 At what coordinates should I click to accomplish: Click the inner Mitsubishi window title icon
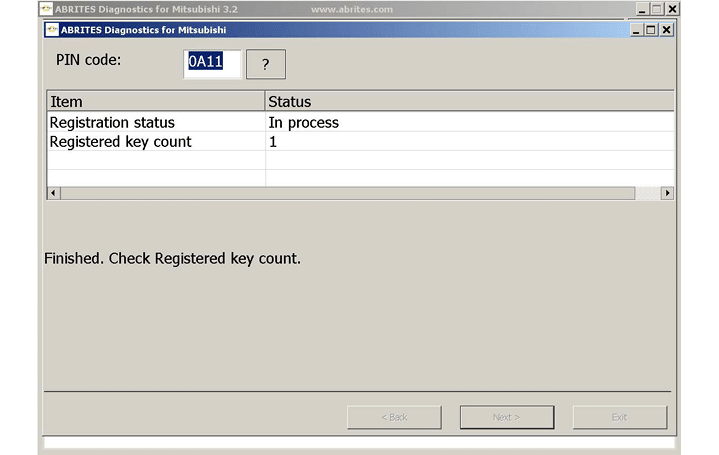52,30
